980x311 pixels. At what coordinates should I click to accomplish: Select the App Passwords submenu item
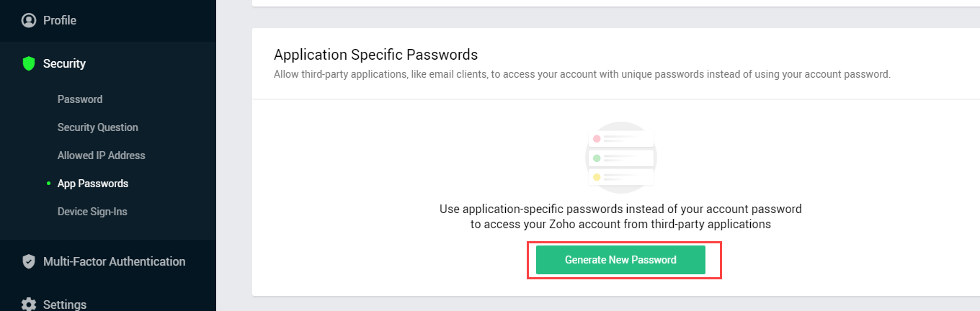pyautogui.click(x=93, y=184)
